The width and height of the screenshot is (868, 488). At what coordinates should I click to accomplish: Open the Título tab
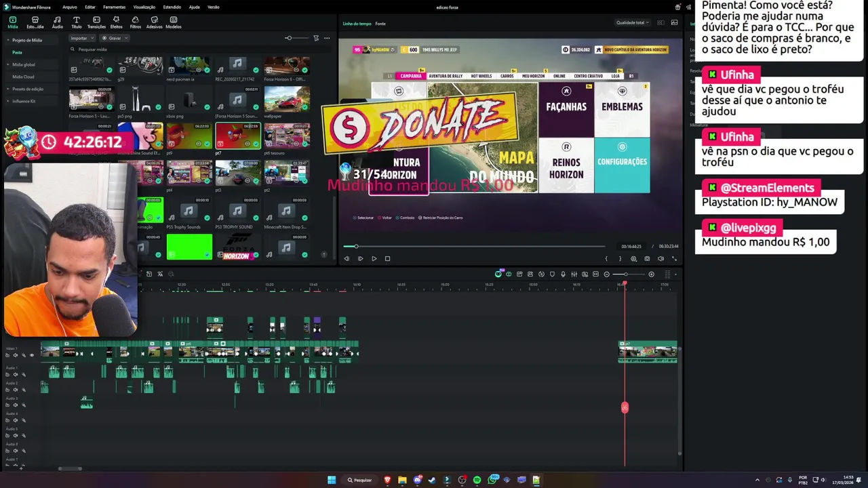tap(77, 22)
